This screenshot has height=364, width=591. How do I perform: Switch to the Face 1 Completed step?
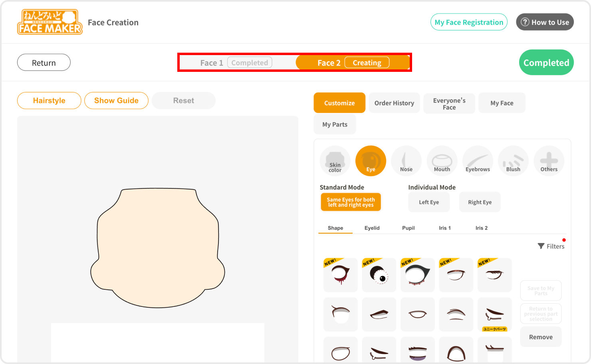pyautogui.click(x=236, y=63)
